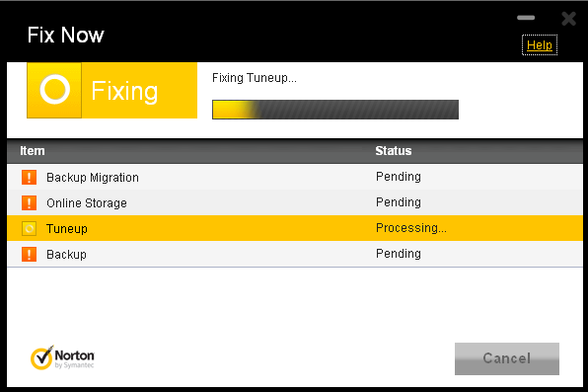Click the Item column header
Viewport: 588px width, 392px height.
[33, 151]
